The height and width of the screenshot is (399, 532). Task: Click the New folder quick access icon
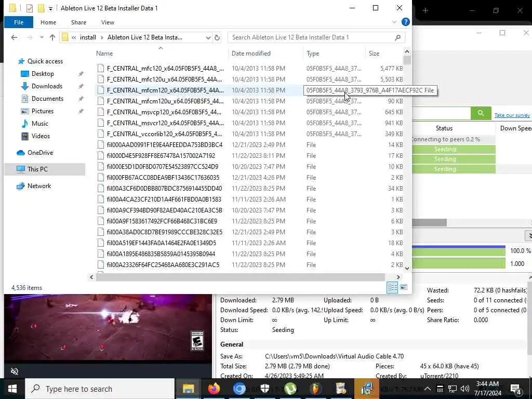point(41,8)
